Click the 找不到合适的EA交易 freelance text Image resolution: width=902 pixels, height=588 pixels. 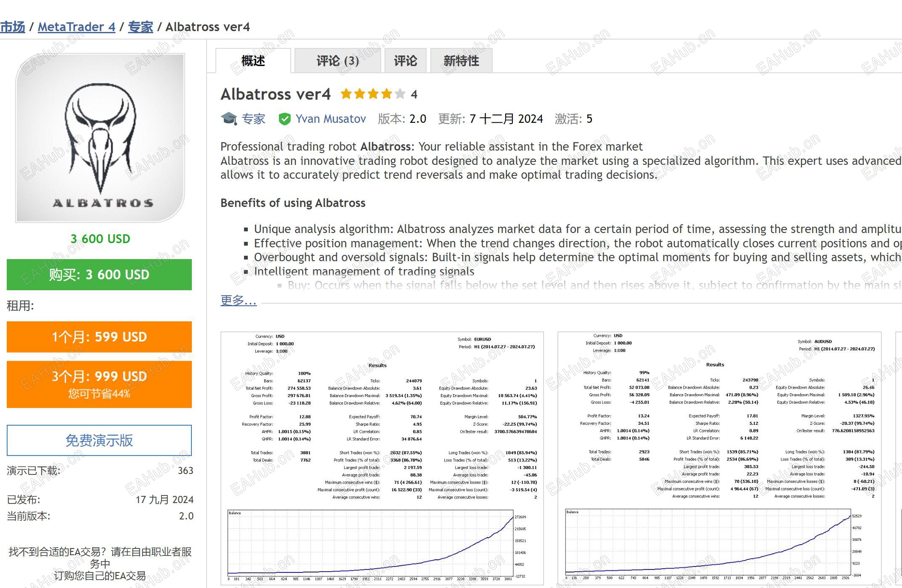pos(100,564)
